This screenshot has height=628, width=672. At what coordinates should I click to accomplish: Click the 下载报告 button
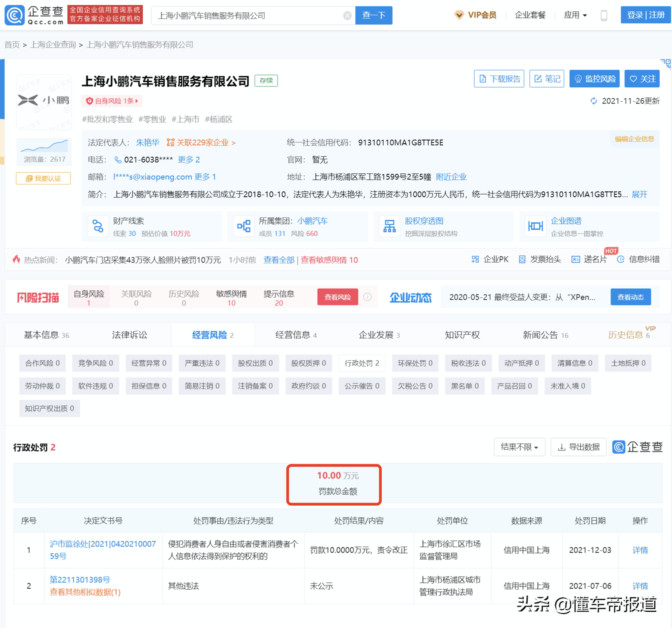(x=499, y=79)
